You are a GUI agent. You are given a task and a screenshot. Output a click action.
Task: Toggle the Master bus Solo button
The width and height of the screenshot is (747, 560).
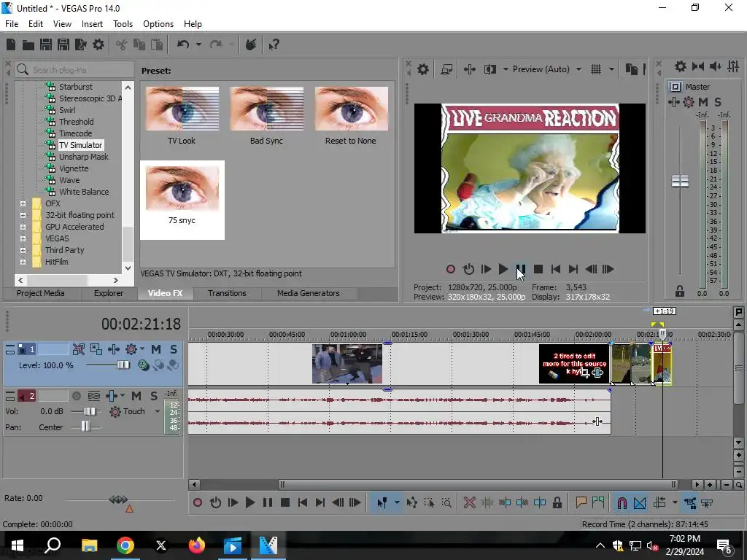pos(718,102)
